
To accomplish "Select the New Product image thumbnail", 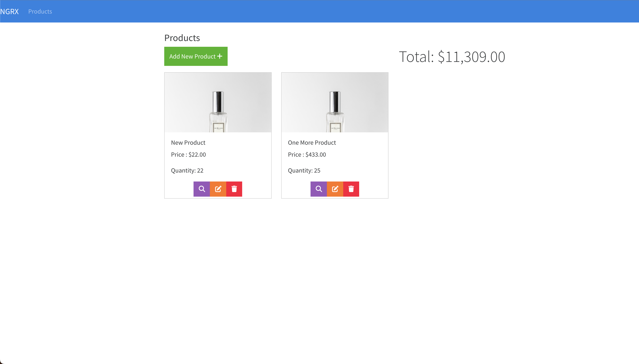I will tap(218, 102).
